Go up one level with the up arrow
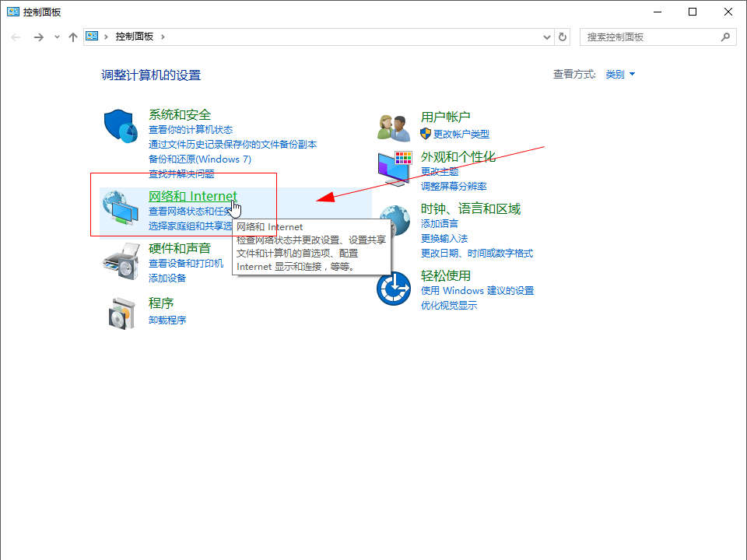 tap(73, 37)
